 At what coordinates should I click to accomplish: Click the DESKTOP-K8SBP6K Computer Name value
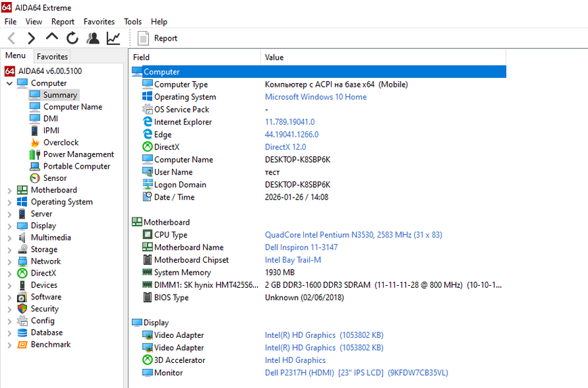298,160
